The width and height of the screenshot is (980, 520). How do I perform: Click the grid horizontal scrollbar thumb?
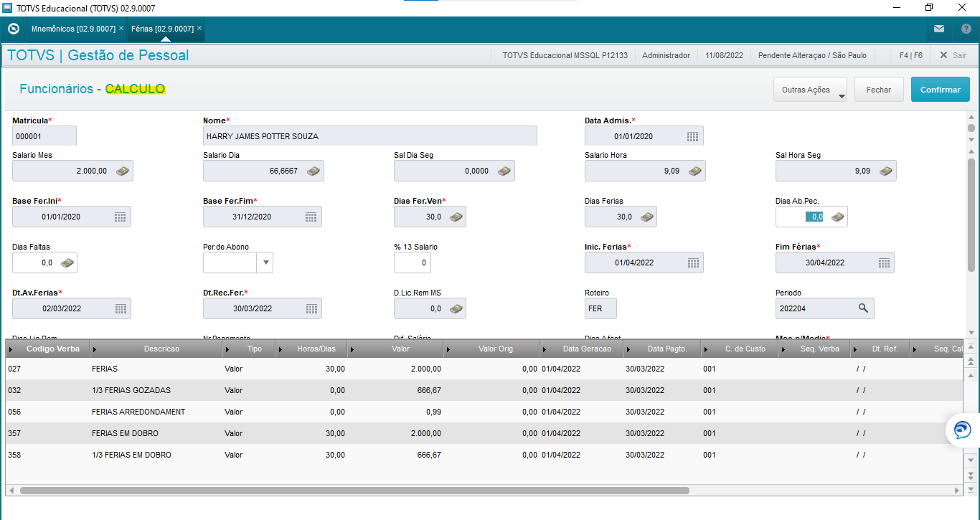[x=354, y=491]
